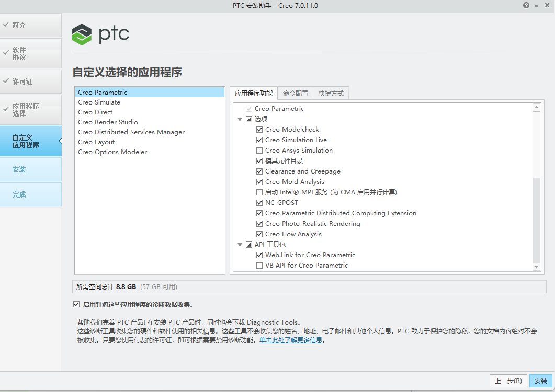Enable 启动 Intel MPI 服务 checkbox
The height and width of the screenshot is (392, 555).
pyautogui.click(x=259, y=192)
